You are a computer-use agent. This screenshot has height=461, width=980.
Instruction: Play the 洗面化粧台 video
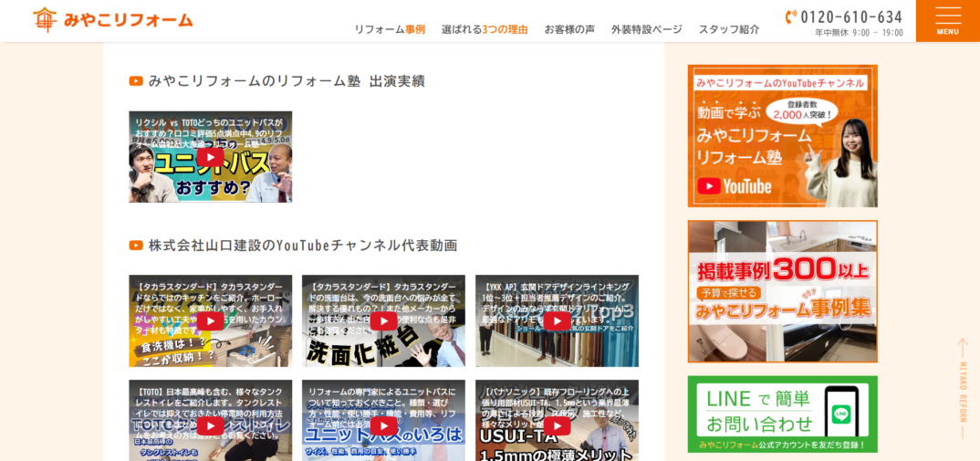(383, 321)
